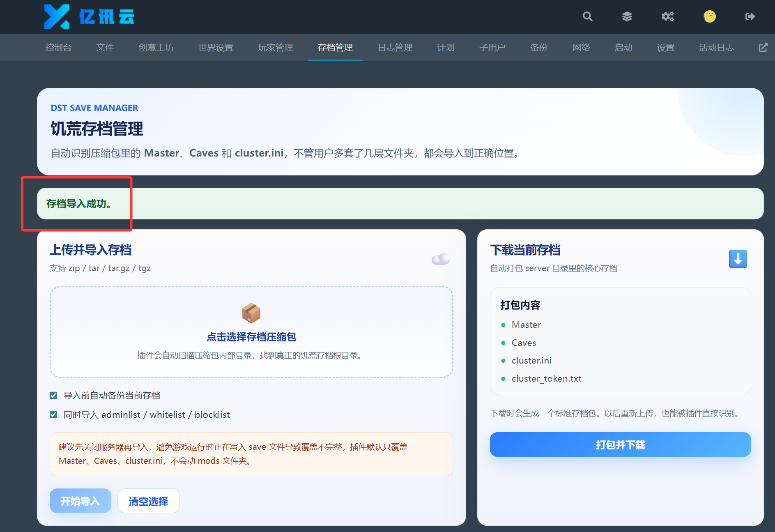Open the 世界设置 tab

(216, 48)
